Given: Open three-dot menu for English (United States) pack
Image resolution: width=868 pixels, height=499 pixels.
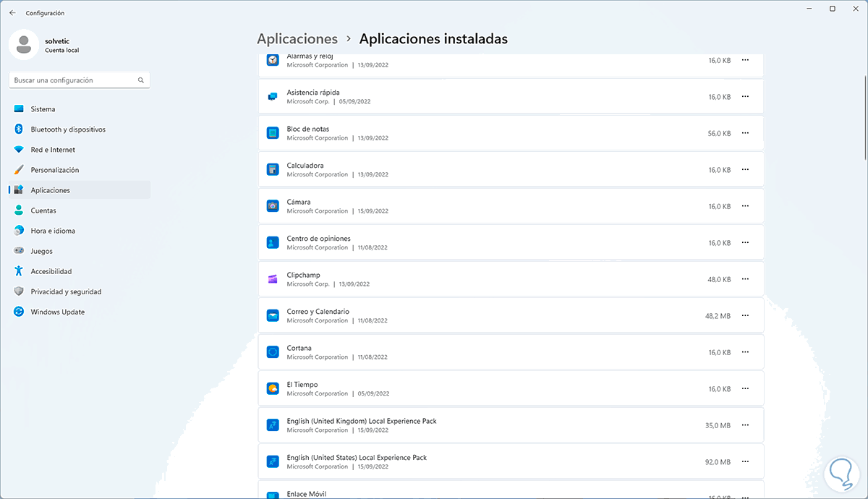Looking at the screenshot, I should (x=745, y=461).
